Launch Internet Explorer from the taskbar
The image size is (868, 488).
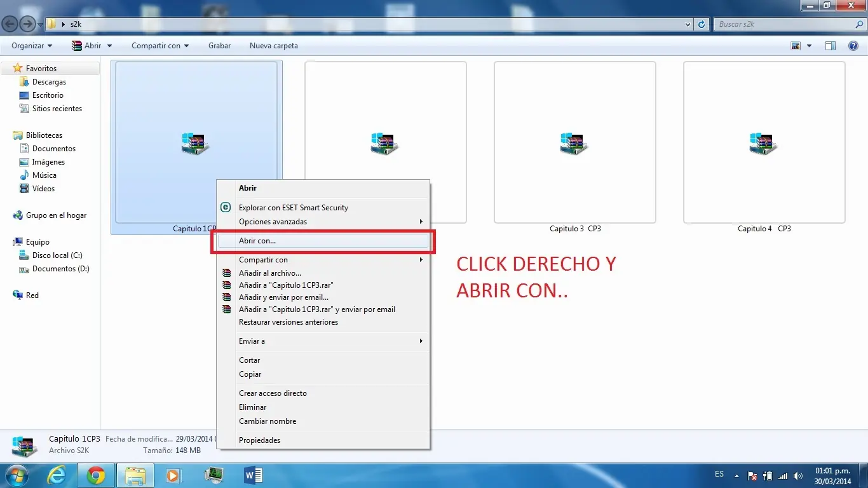pyautogui.click(x=58, y=475)
